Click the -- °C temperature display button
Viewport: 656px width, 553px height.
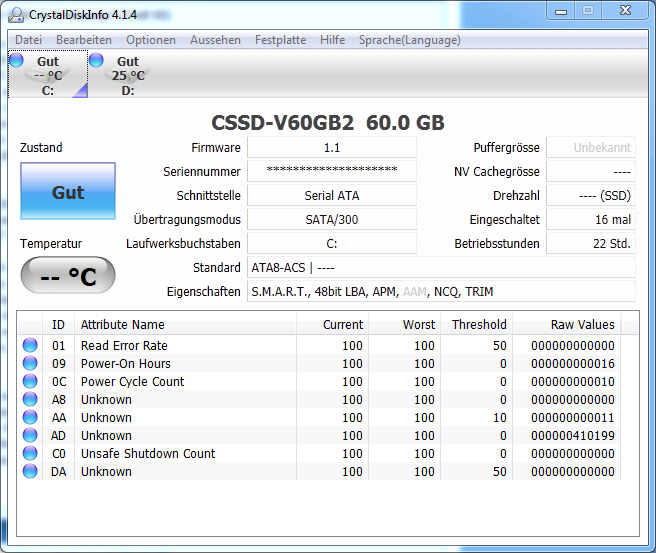[68, 275]
